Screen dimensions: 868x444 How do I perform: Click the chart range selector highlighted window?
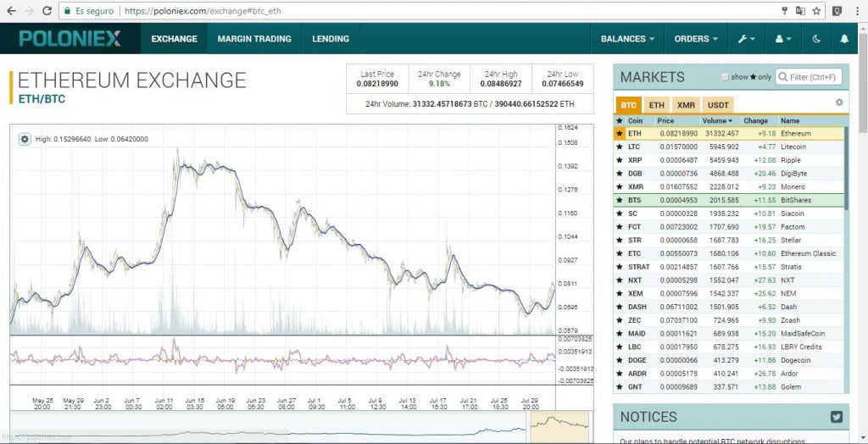pyautogui.click(x=559, y=427)
